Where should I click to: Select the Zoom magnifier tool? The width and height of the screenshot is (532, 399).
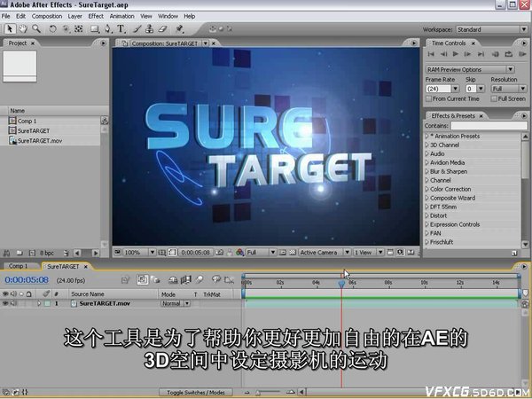point(36,29)
